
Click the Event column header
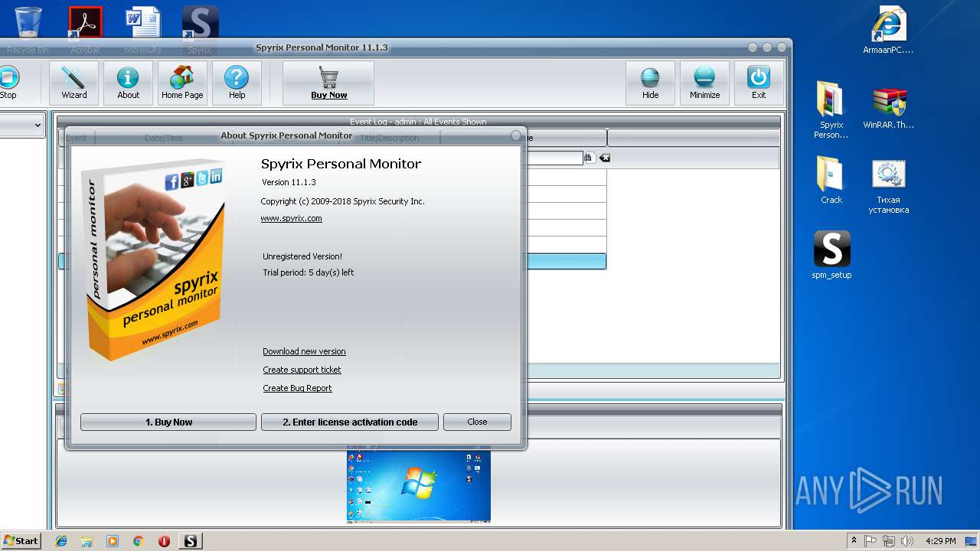pos(77,138)
